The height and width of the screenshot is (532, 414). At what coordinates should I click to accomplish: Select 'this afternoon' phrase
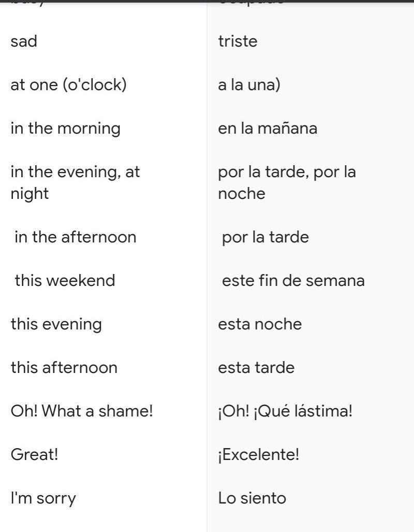[64, 367]
